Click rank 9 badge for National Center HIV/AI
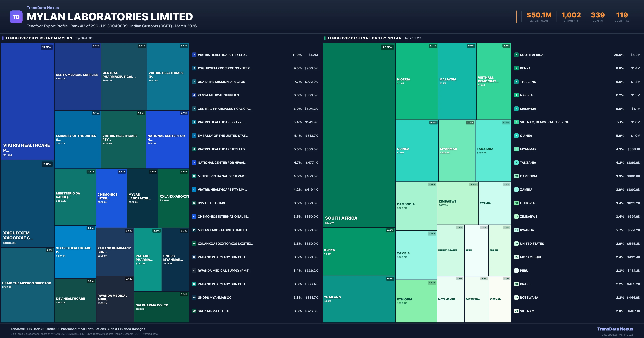Viewport: 644px width, 338px height. click(194, 163)
